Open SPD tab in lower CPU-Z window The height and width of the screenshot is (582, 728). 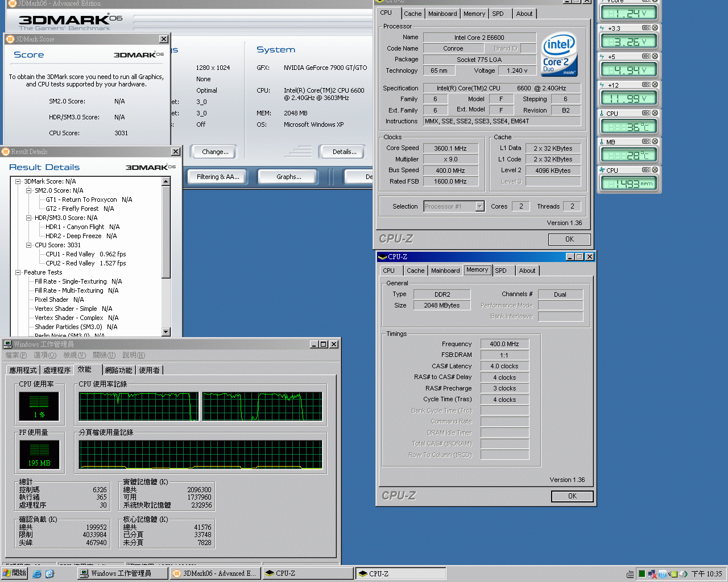(500, 271)
